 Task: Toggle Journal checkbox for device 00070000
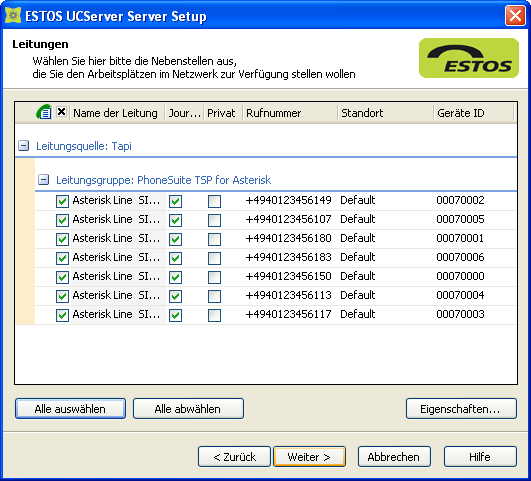point(175,277)
